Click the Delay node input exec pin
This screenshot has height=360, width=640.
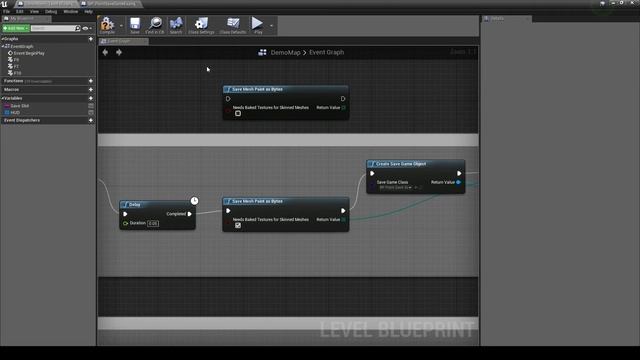pos(125,214)
